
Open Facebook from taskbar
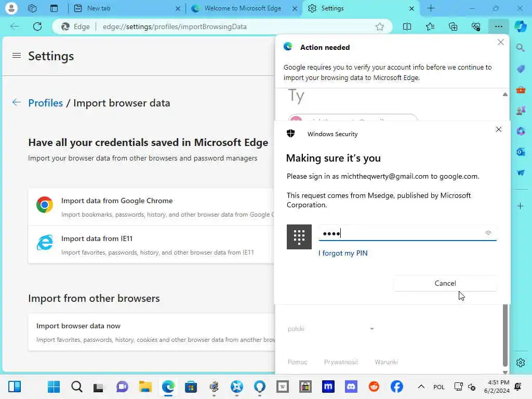pos(396,387)
